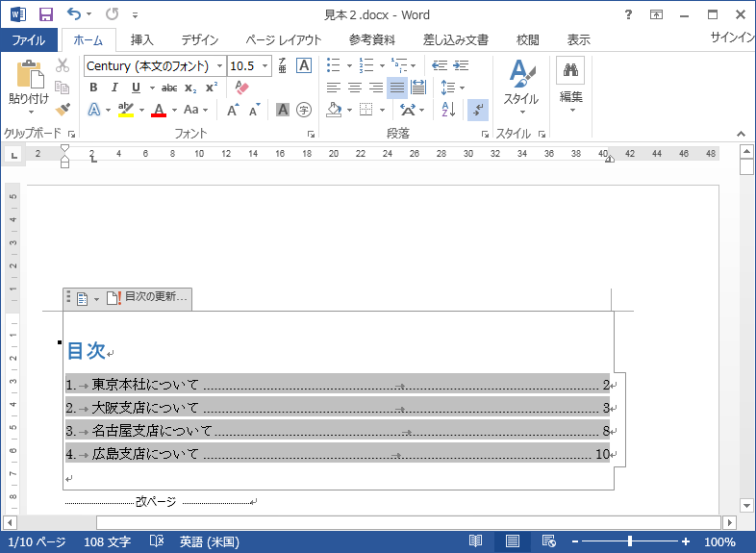Click the Clear Formatting eraser icon

pyautogui.click(x=241, y=88)
